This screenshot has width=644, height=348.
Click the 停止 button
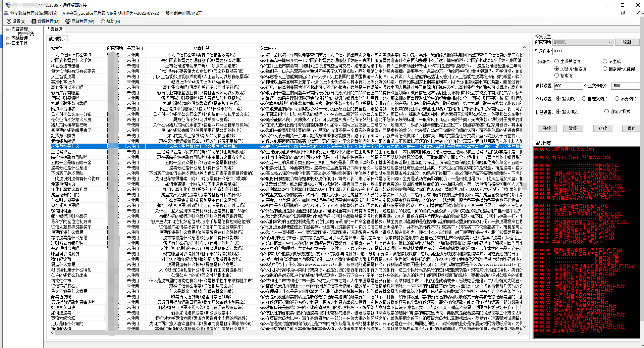pos(632,128)
